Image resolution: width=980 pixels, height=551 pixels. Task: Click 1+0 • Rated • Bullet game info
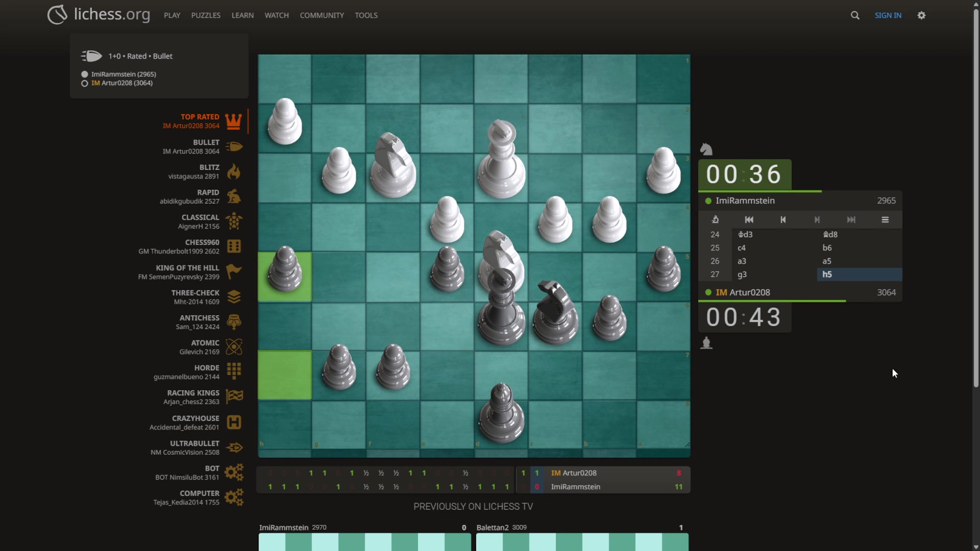[x=140, y=56]
